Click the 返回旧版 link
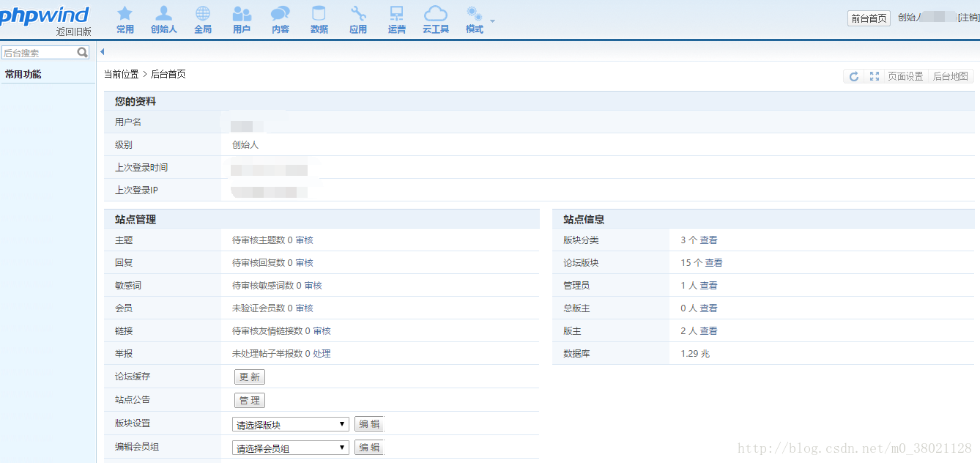980x463 pixels. pos(73,32)
